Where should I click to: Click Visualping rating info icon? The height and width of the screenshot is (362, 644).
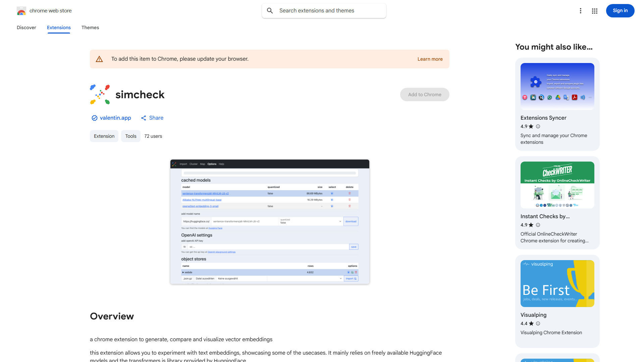coord(538,323)
